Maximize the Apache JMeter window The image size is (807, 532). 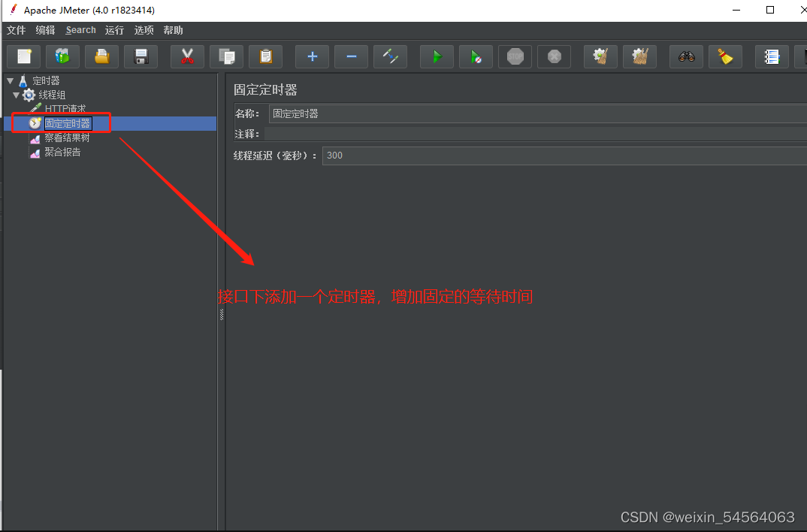pos(770,10)
